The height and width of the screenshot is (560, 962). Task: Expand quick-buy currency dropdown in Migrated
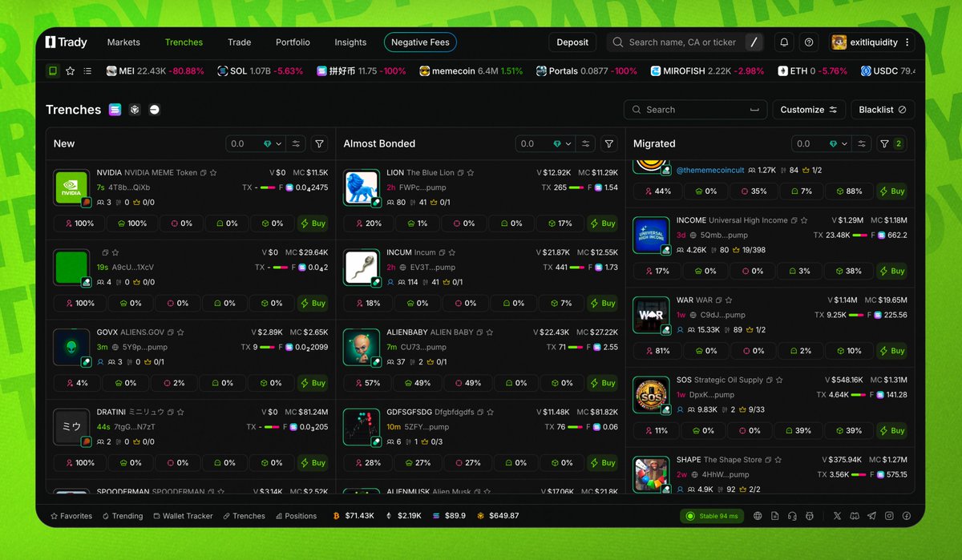click(x=837, y=143)
